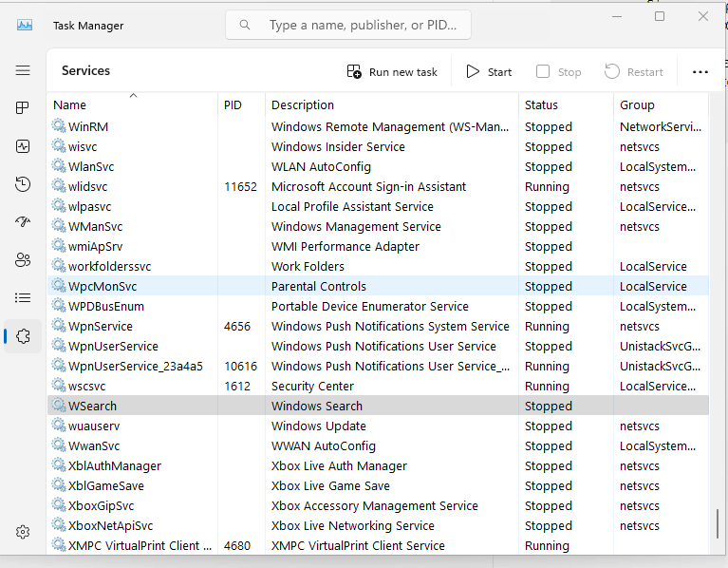Click WpnUserService name without suffix
Image resolution: width=728 pixels, height=568 pixels.
(x=113, y=347)
